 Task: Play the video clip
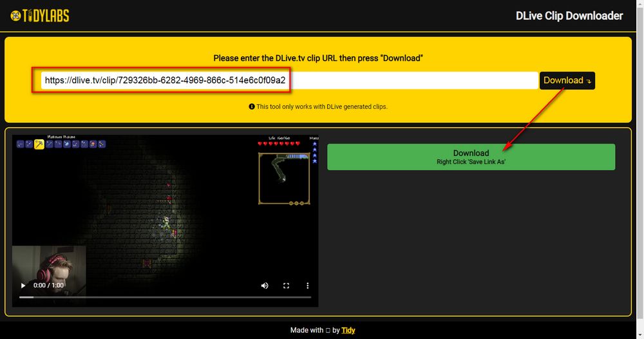(x=23, y=285)
